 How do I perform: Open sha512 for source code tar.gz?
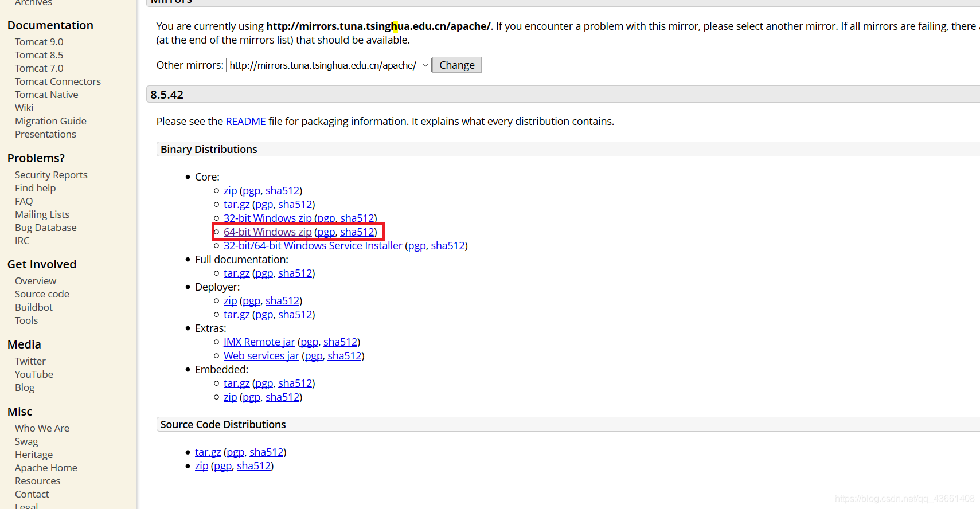coord(267,452)
